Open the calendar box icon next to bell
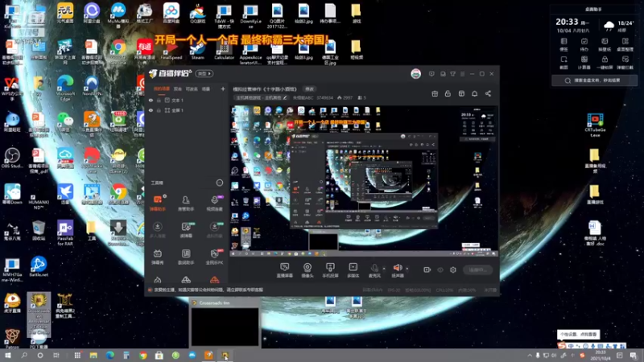 (461, 93)
